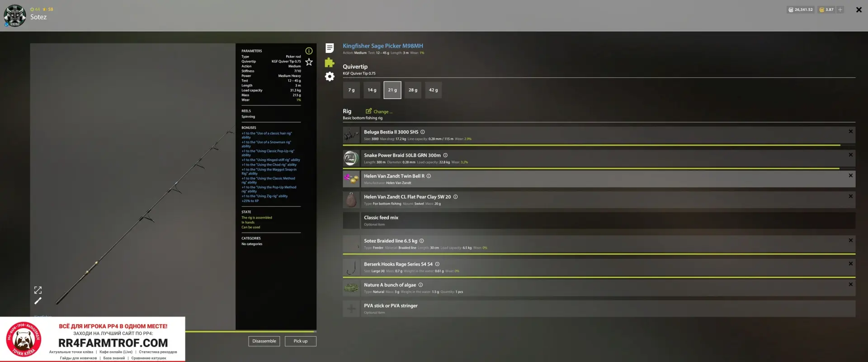Click the Berserk hook thumbnail
Viewport: 868px width, 362px height.
(x=351, y=267)
